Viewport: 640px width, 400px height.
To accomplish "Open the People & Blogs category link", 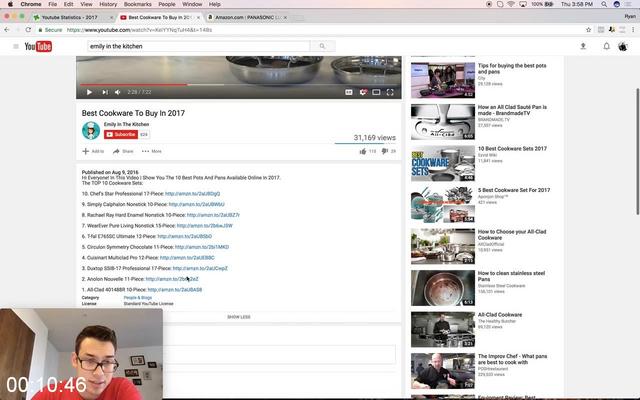I will (138, 298).
